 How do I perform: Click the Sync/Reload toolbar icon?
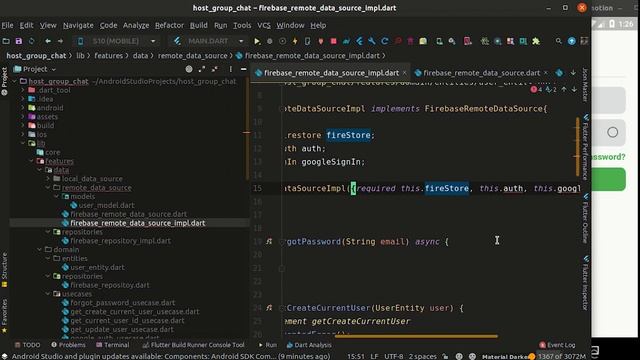pos(31,41)
